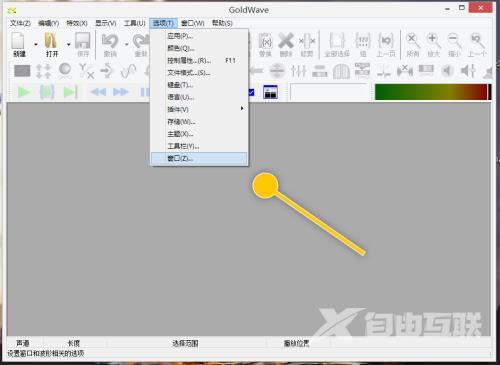Click the speaker volume effect icon
The width and height of the screenshot is (500, 365).
447,71
